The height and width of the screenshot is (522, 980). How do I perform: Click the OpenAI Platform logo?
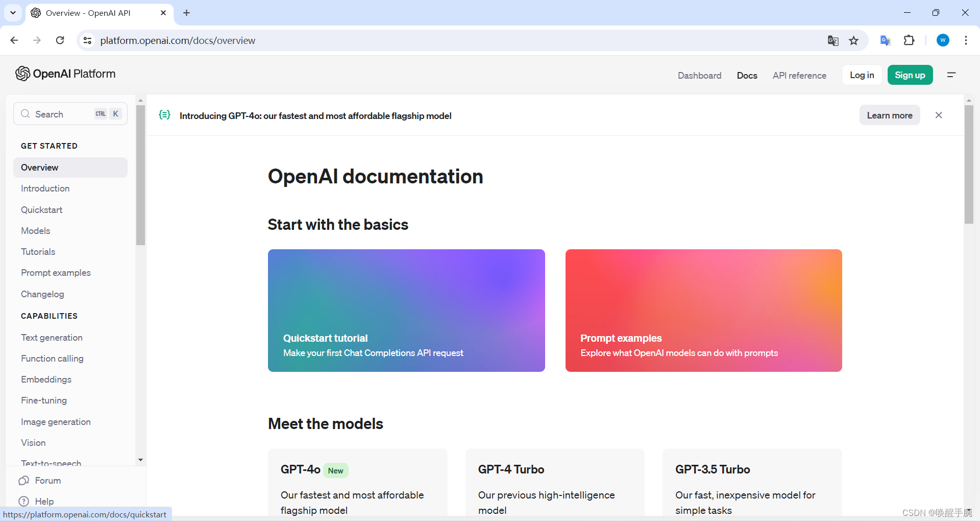click(65, 74)
